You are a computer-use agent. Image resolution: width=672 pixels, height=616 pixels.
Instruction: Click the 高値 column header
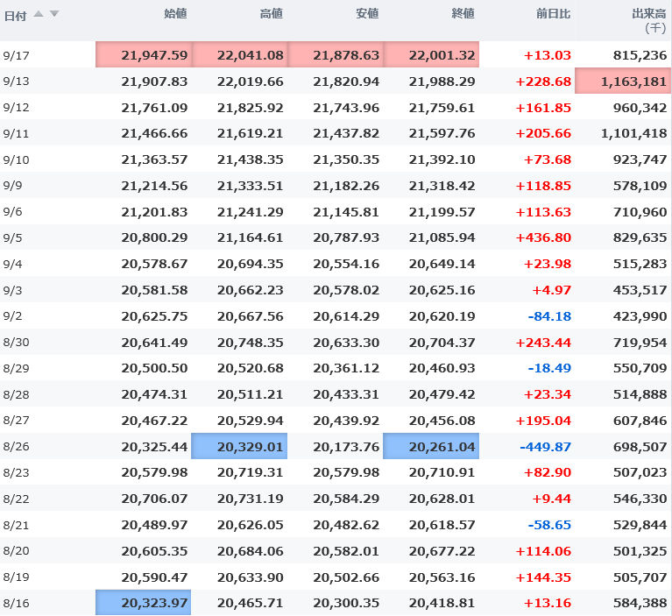pyautogui.click(x=271, y=14)
